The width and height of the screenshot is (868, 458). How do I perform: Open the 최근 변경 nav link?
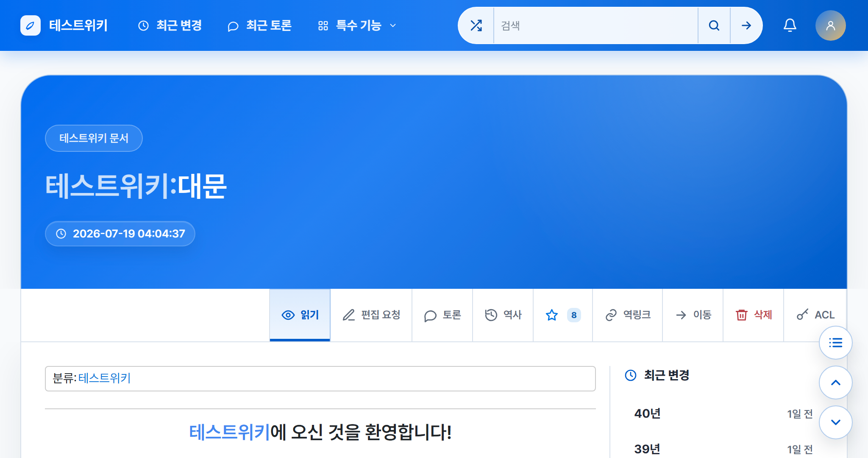170,25
